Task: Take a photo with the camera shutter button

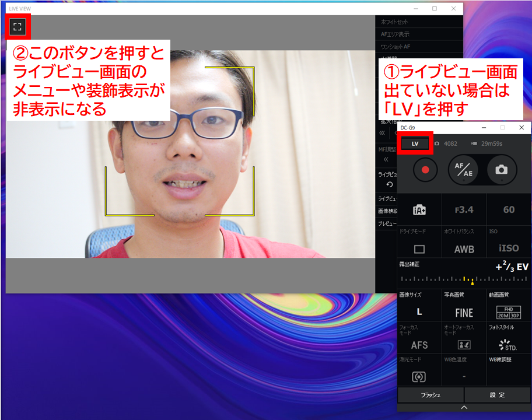Action: coord(502,170)
